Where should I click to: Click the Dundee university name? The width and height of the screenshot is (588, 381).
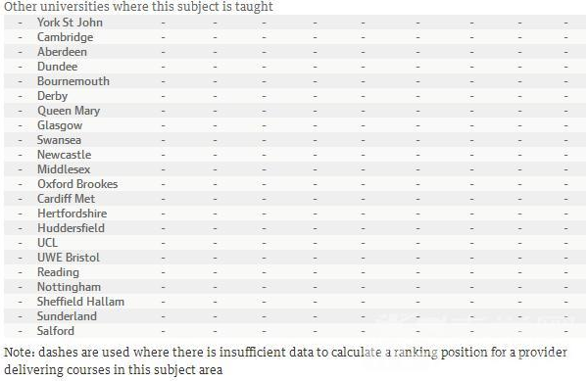(x=58, y=67)
